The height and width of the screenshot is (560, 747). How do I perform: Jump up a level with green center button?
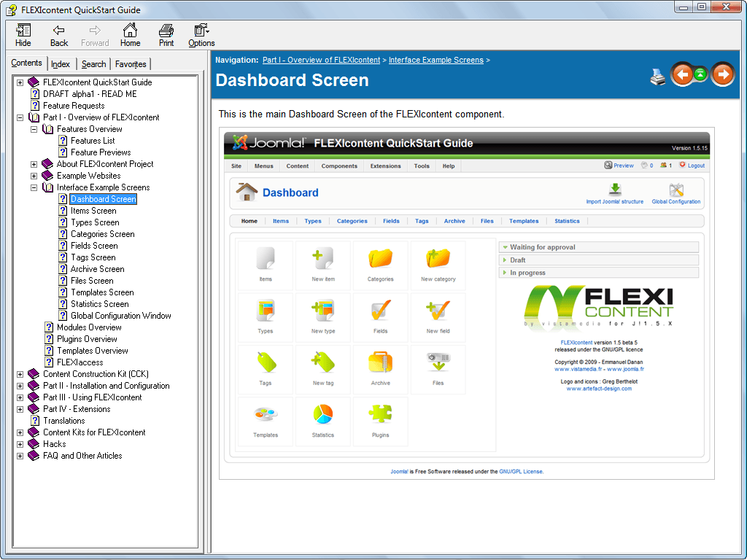click(700, 74)
